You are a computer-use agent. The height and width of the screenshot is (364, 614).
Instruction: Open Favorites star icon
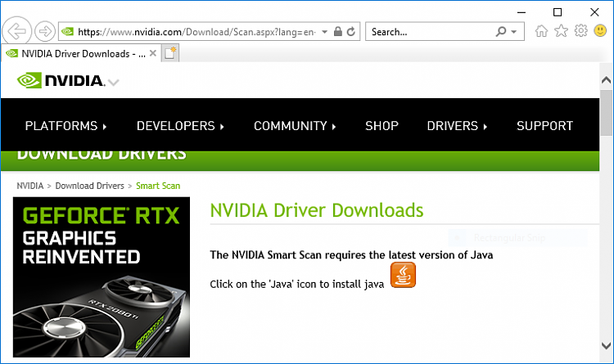point(561,30)
